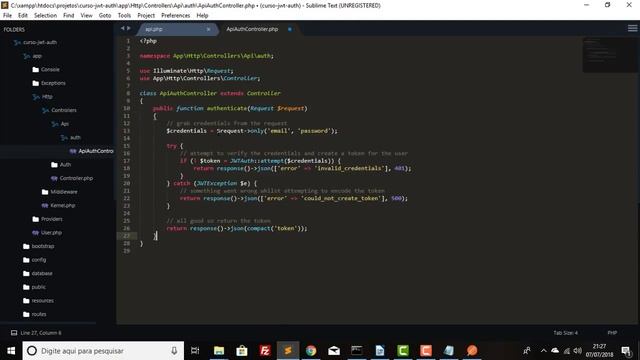
Task: Open the Selection menu
Action: coord(45,16)
